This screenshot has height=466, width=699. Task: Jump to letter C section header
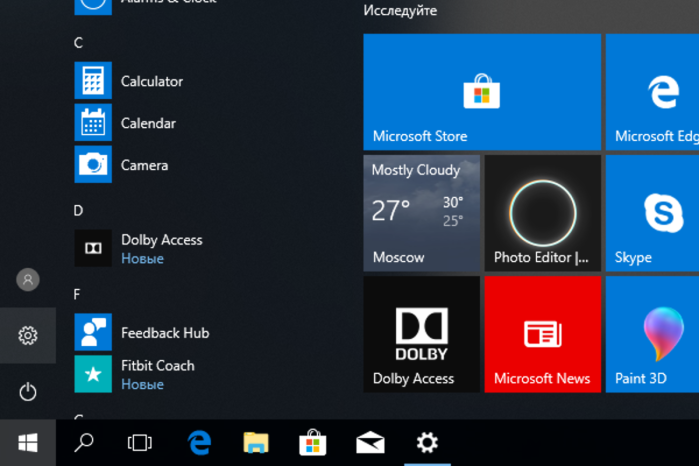[78, 43]
